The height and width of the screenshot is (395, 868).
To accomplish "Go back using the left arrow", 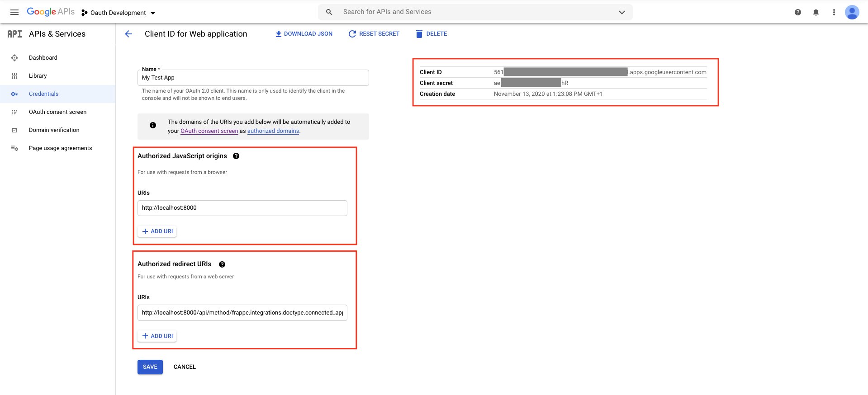I will pyautogui.click(x=128, y=34).
